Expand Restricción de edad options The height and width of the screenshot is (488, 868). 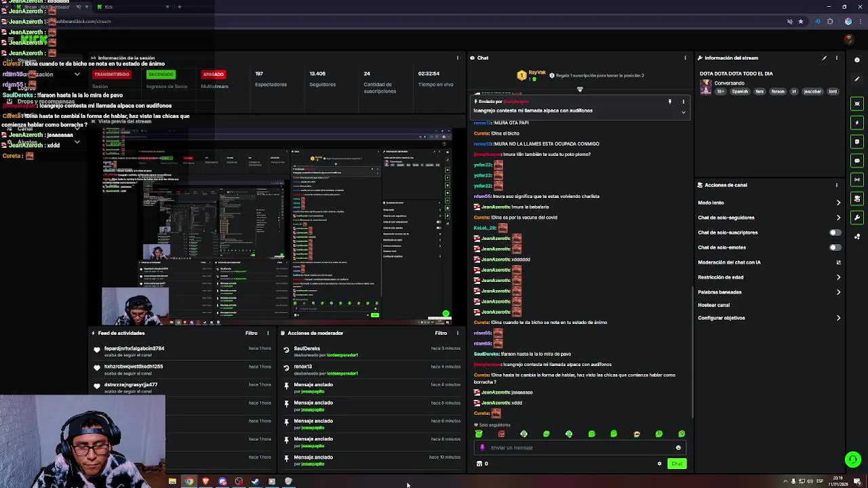(x=838, y=277)
